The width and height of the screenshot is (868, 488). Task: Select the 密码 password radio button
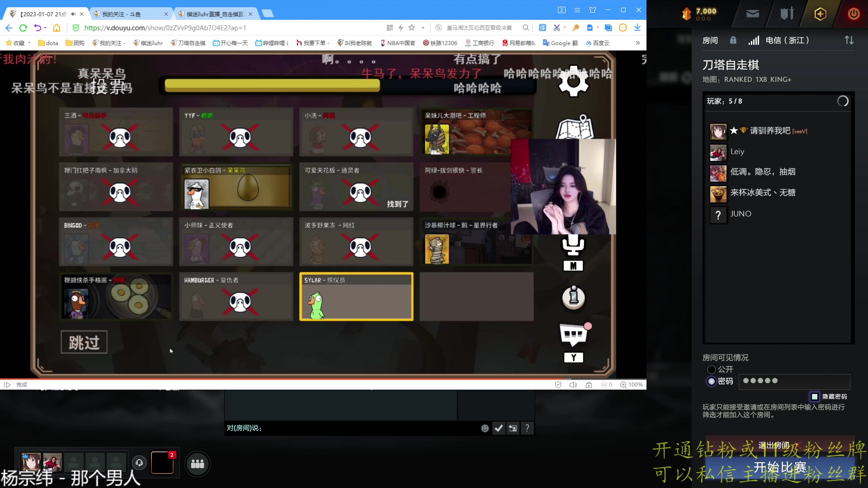[x=712, y=381]
